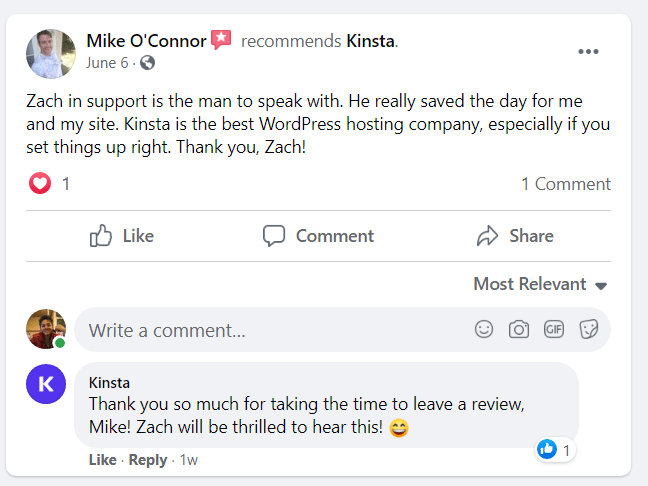Screen dimensions: 648x486
Task: Click the blue like reaction on Kinsta's comment
Action: pos(547,450)
